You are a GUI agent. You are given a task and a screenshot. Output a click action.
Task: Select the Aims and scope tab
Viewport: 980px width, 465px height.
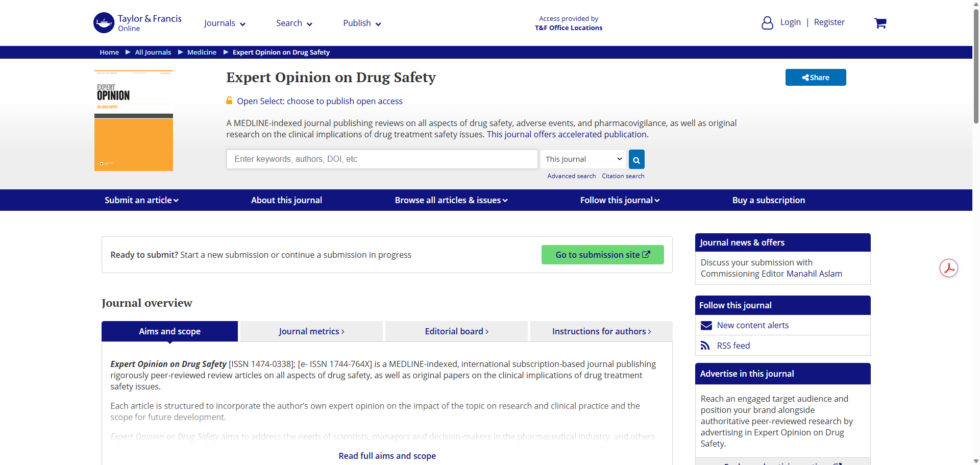point(169,331)
